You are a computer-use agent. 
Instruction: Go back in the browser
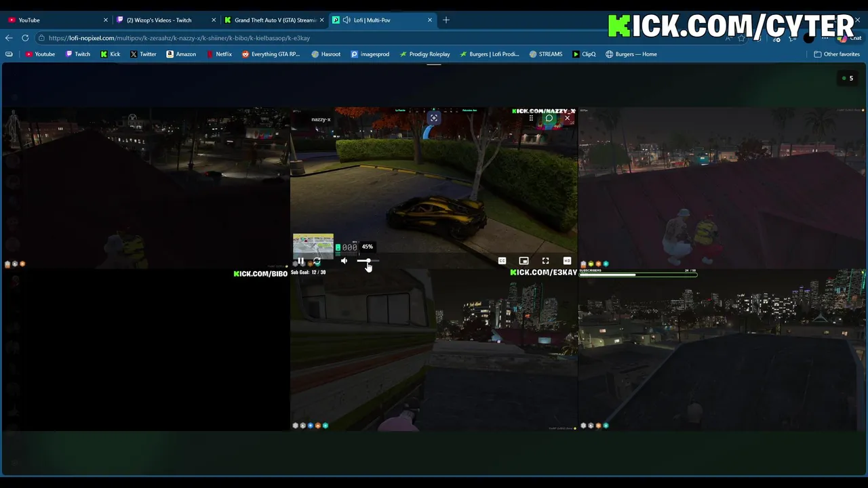click(9, 38)
